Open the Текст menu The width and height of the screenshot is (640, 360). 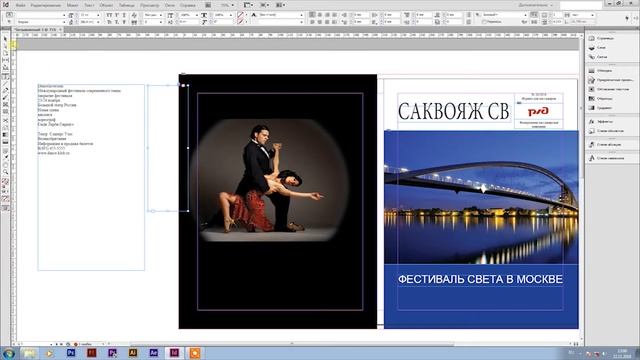pyautogui.click(x=89, y=5)
